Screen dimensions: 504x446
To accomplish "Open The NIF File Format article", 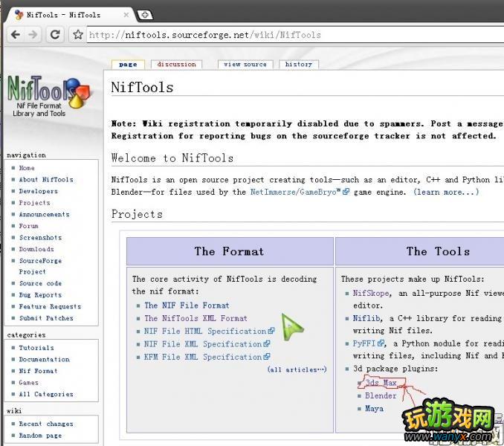I will [x=187, y=306].
